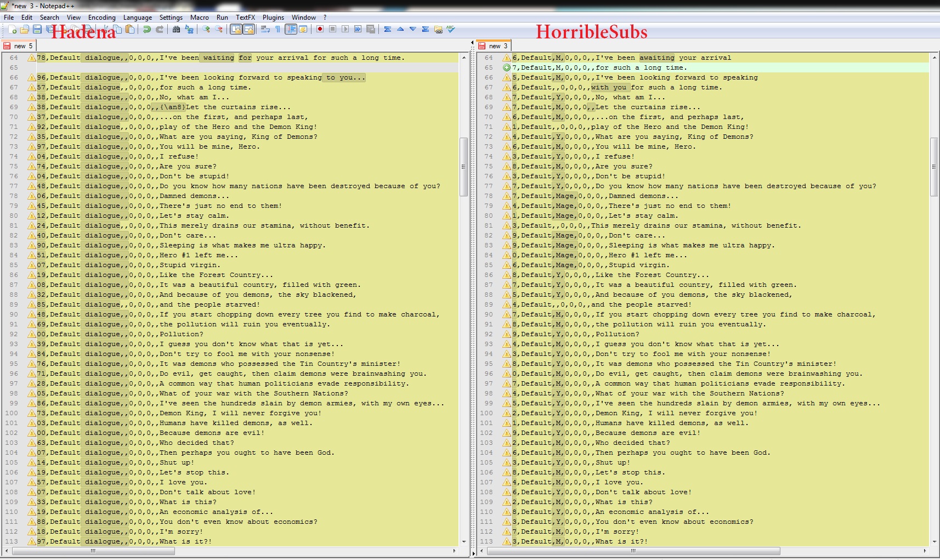Open Find with the binoculars icon
Screen dimensions: 940x560
177,30
